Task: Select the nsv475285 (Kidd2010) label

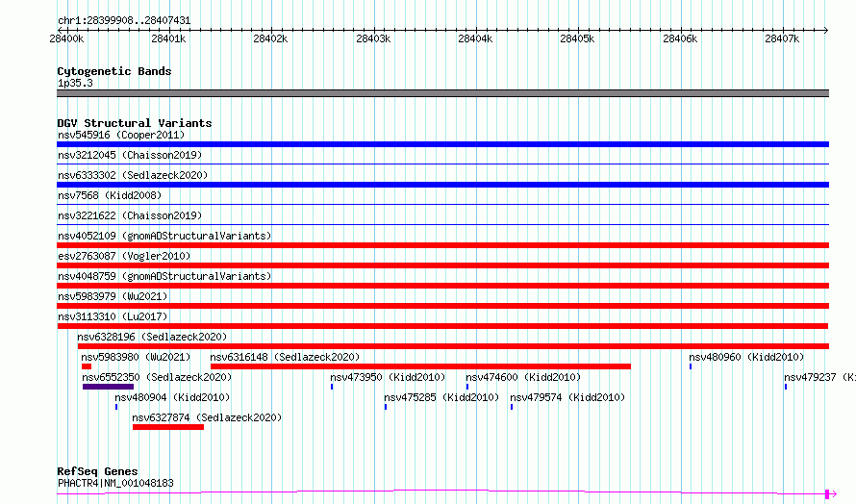Action: coord(441,397)
